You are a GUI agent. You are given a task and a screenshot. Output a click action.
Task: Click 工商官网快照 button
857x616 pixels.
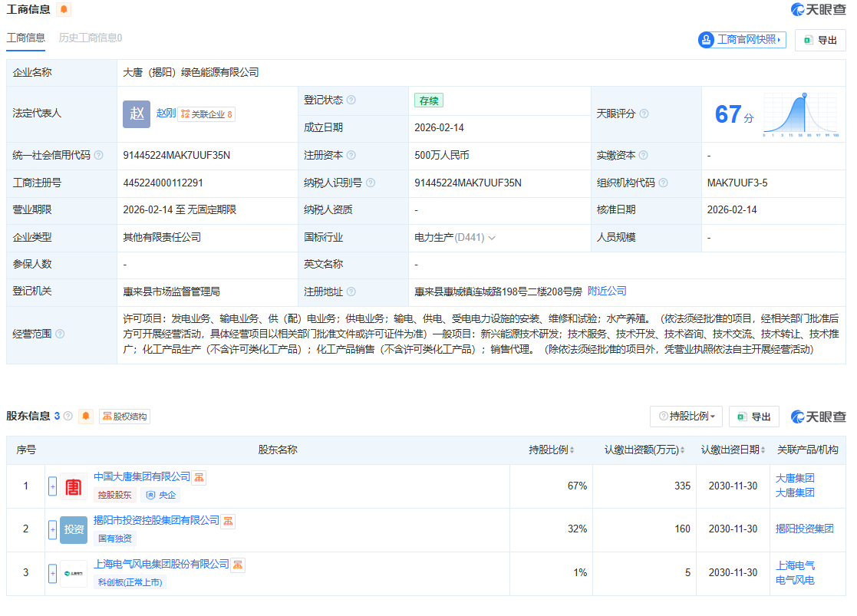(742, 40)
